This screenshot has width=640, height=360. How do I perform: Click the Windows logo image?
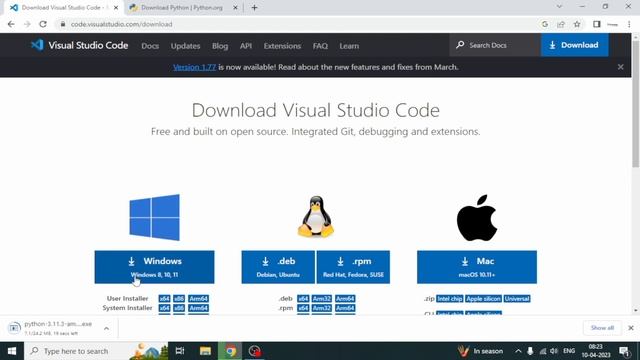pyautogui.click(x=154, y=217)
